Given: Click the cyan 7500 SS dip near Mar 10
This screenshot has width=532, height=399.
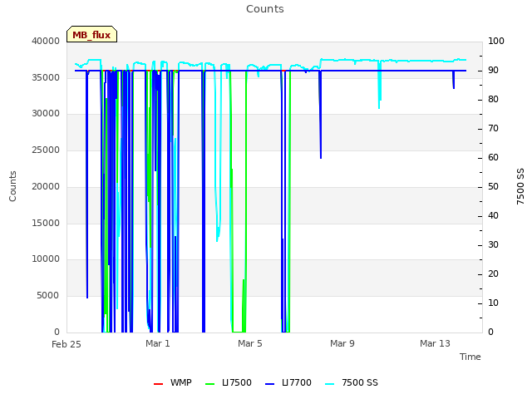Looking at the screenshot, I should pos(379,85).
